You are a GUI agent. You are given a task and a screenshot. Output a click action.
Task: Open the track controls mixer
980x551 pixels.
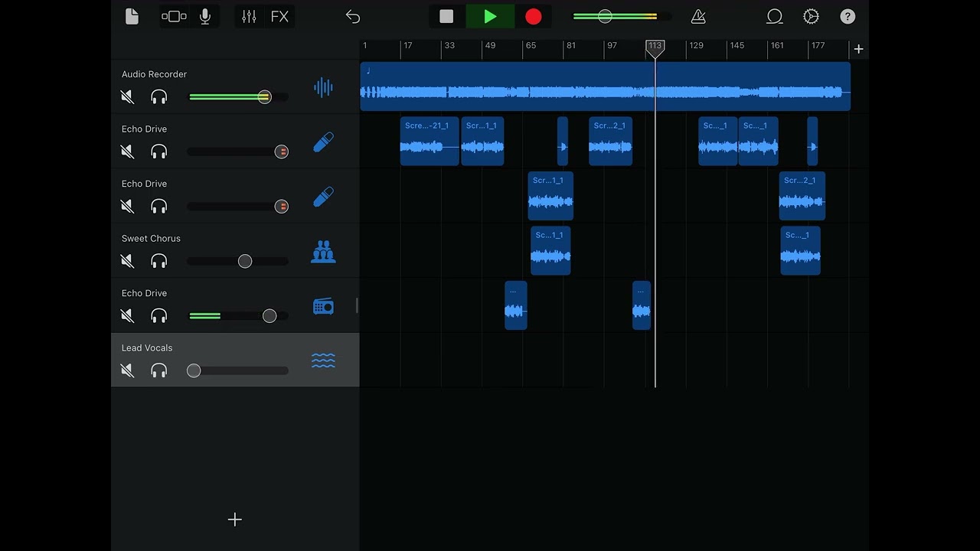tap(249, 16)
